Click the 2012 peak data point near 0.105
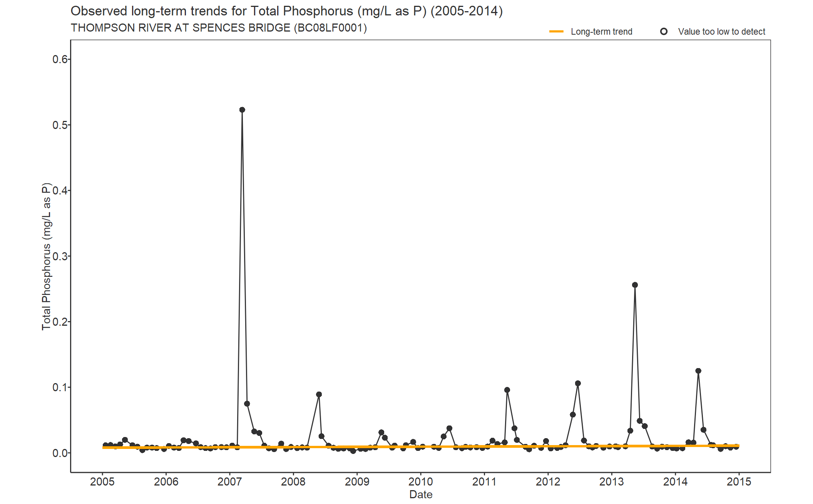This screenshot has height=504, width=813. point(578,383)
